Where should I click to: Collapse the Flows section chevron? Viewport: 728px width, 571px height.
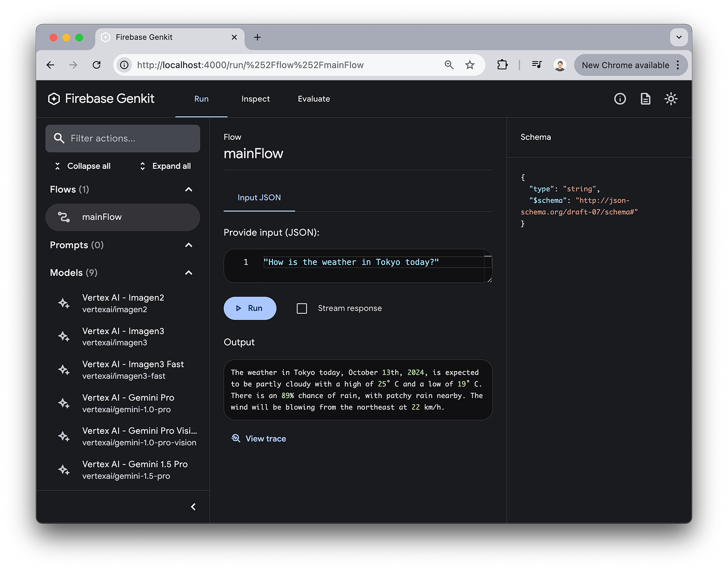pos(189,190)
